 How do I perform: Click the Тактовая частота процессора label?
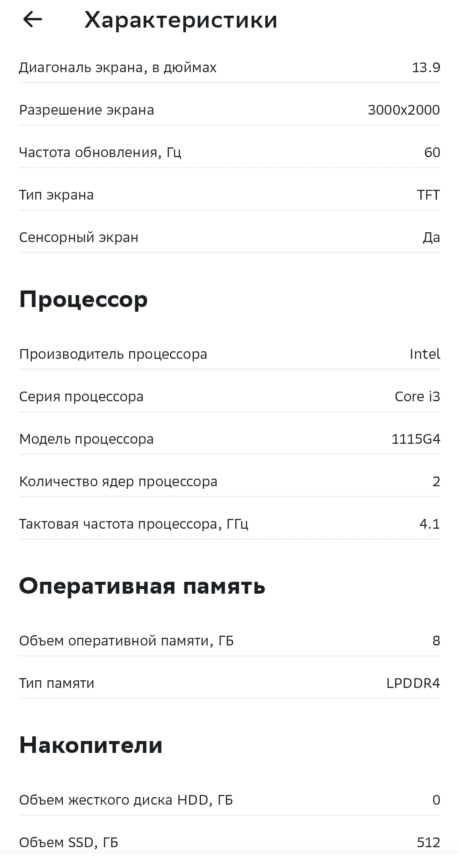coord(133,524)
